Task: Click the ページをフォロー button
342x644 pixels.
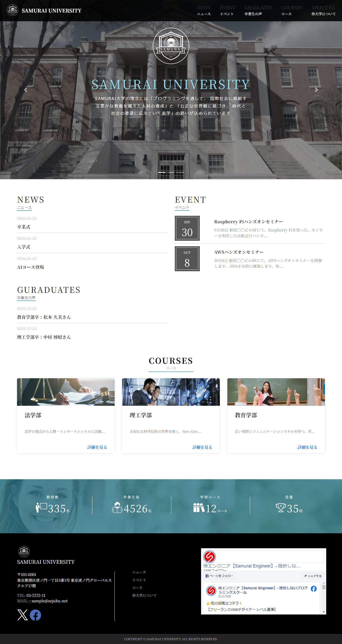Action: click(x=220, y=576)
